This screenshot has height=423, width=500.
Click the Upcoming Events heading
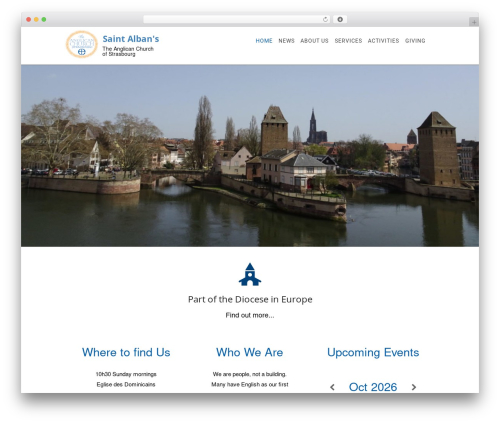(373, 352)
